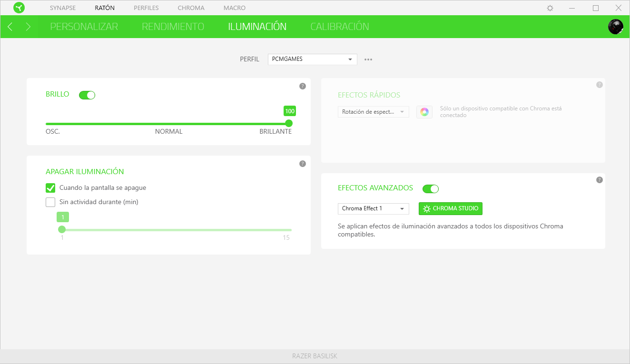Click the NORMAL brightness label
This screenshot has width=630, height=364.
coord(169,131)
